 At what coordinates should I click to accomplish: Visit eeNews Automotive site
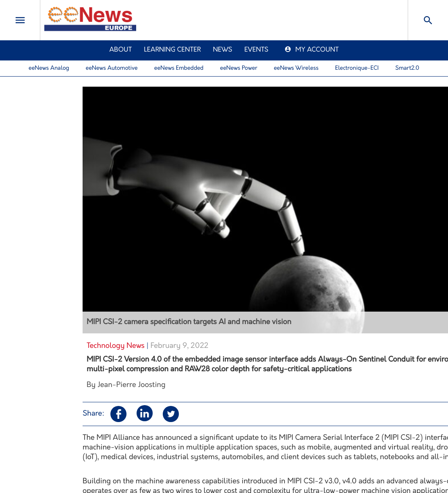pos(112,68)
